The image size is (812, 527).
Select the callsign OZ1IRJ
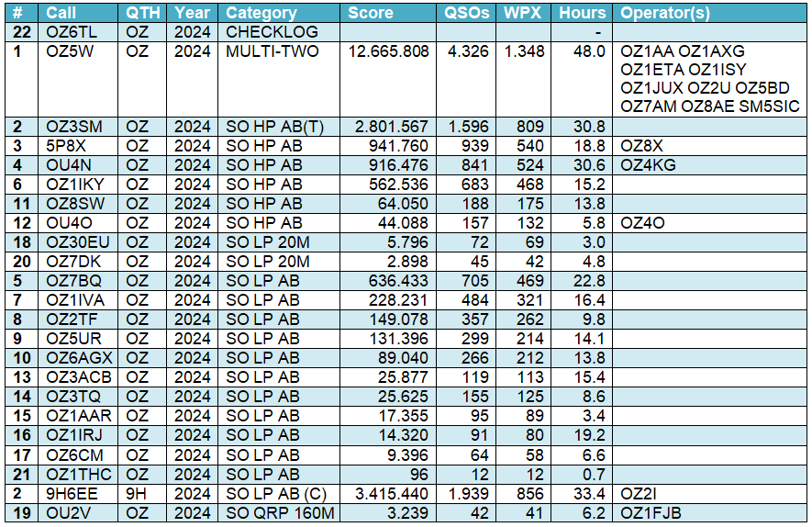click(74, 435)
